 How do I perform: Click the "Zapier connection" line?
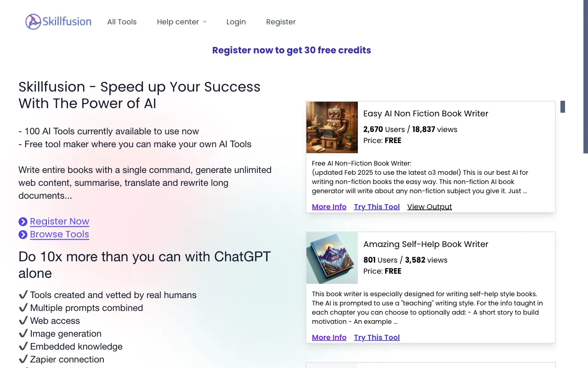pyautogui.click(x=61, y=359)
